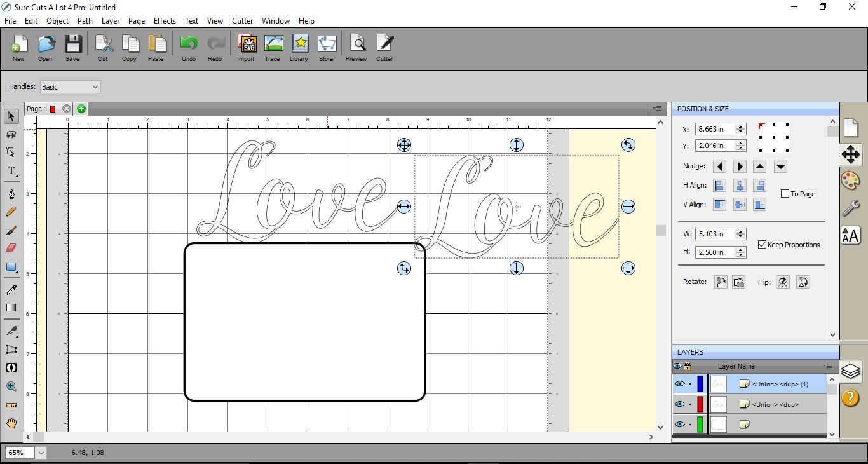Open the canvas page options menu
The width and height of the screenshot is (868, 464).
(658, 109)
